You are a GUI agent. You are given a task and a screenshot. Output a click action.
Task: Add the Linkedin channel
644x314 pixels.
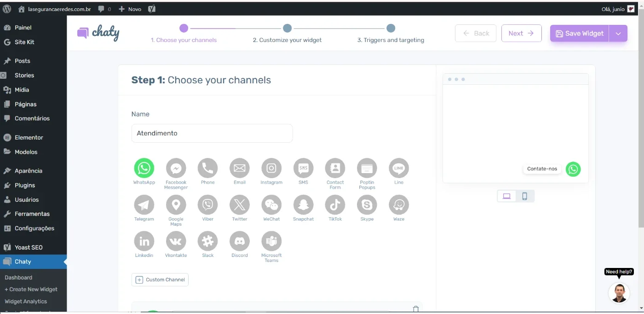point(144,241)
